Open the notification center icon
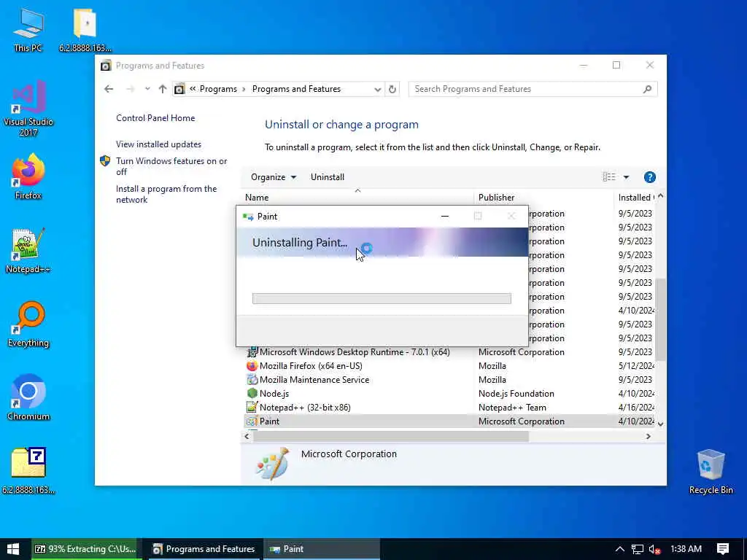 tap(722, 549)
